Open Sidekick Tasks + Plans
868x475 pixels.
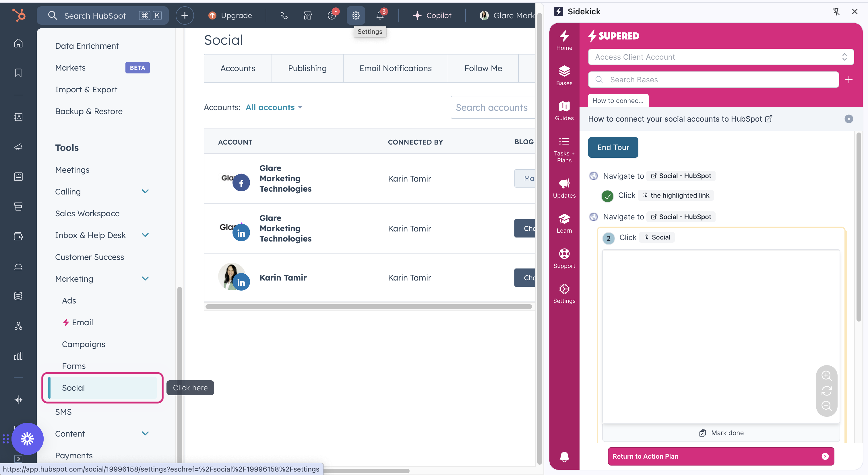(x=564, y=150)
